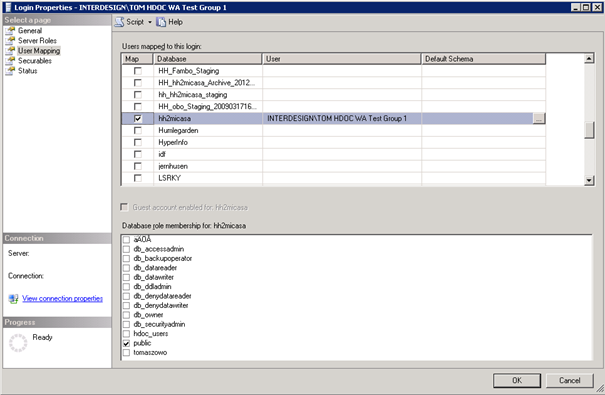Check the db_securityadmin role

click(x=126, y=324)
